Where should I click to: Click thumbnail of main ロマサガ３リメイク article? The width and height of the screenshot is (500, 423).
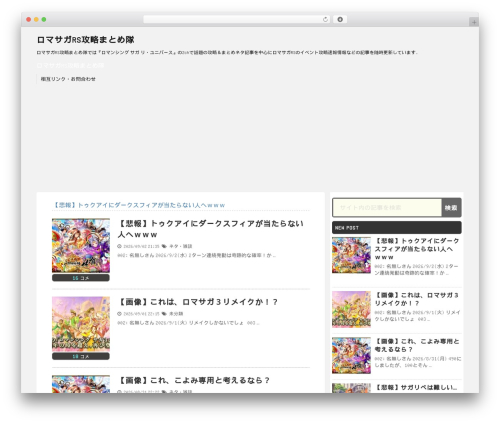81,324
